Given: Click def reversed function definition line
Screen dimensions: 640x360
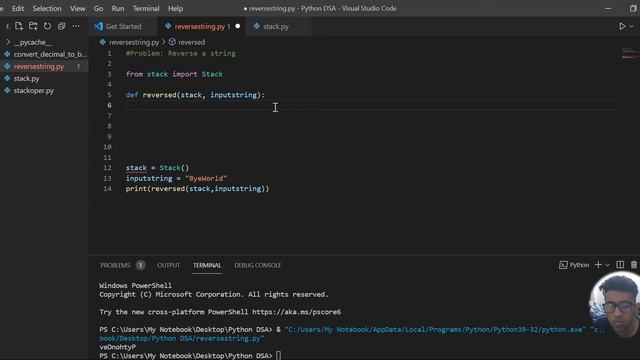Looking at the screenshot, I should (195, 95).
